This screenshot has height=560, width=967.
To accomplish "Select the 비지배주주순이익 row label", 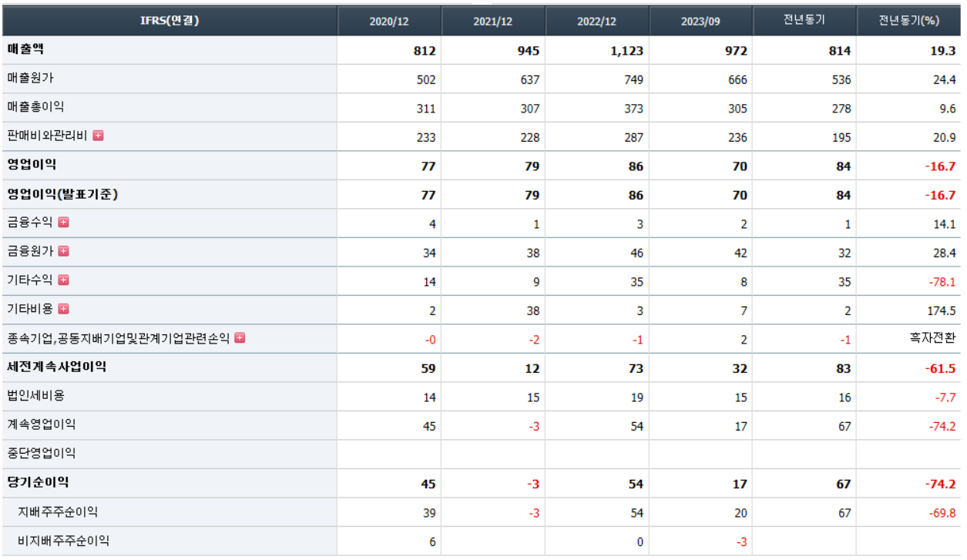I will [x=63, y=541].
